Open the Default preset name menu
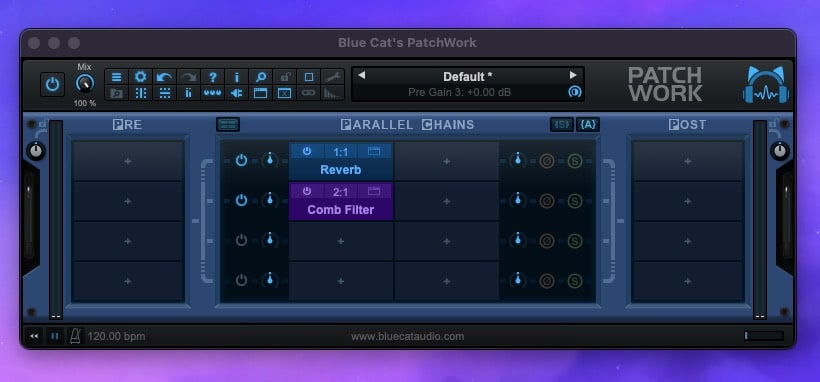 tap(468, 76)
